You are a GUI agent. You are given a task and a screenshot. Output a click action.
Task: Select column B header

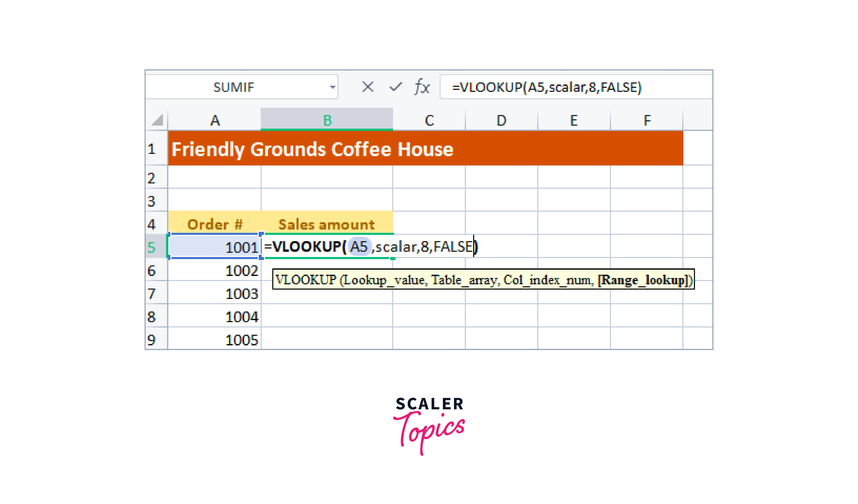(327, 120)
